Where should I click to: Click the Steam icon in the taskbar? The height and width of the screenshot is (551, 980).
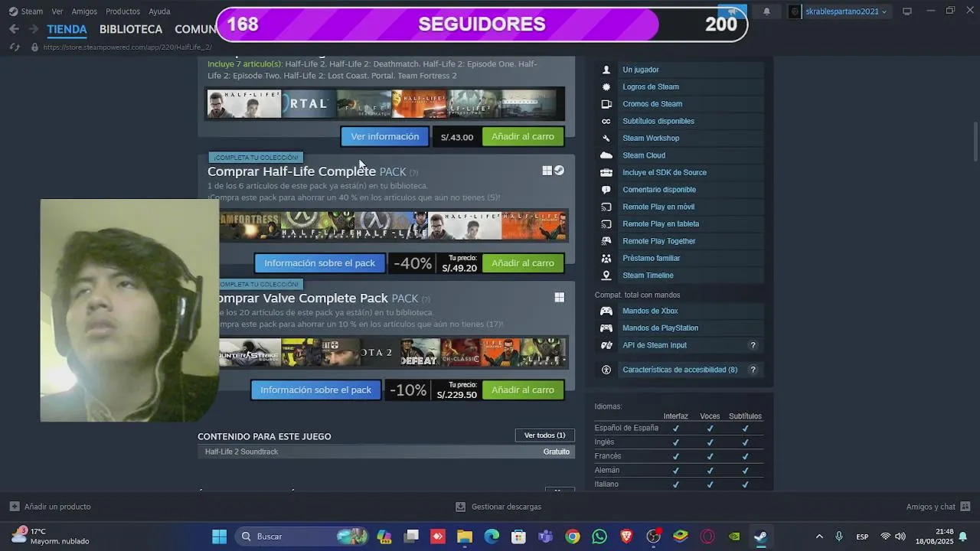[x=760, y=536]
